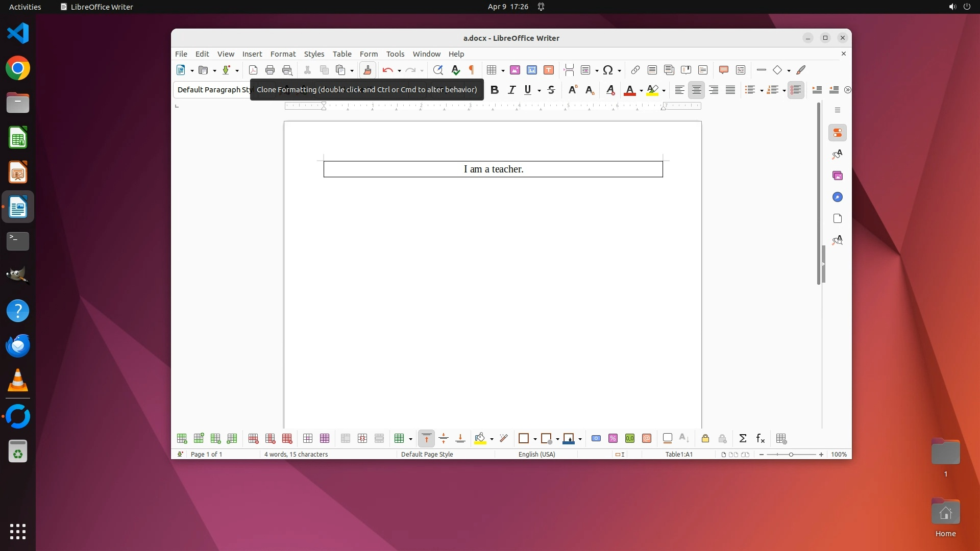Click the Delete Table icon
Screen dimensions: 980x551
[287, 438]
